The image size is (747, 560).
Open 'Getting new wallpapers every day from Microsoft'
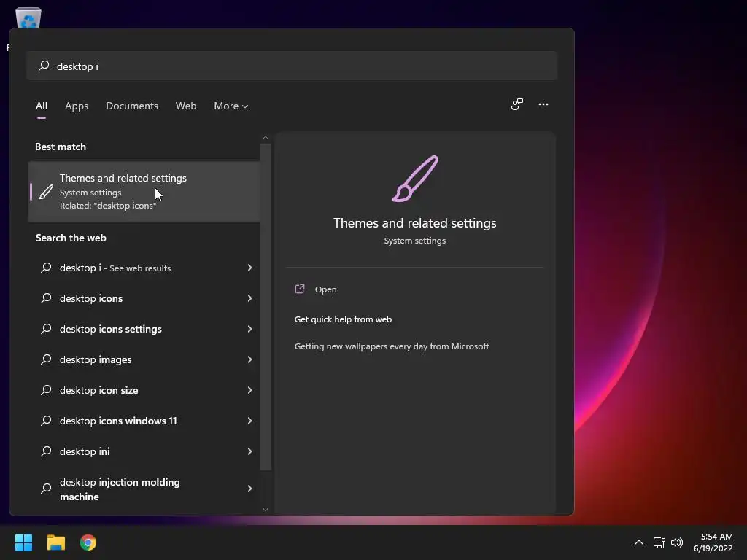click(x=392, y=346)
